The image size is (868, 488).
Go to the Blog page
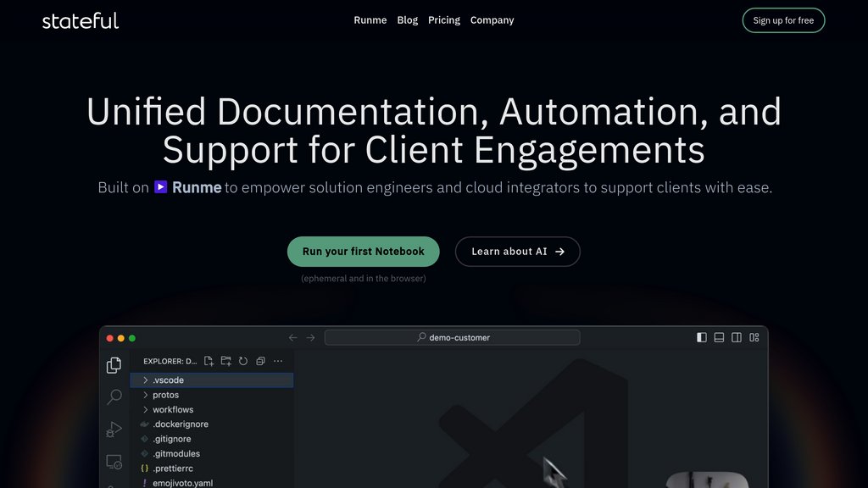pyautogui.click(x=408, y=20)
